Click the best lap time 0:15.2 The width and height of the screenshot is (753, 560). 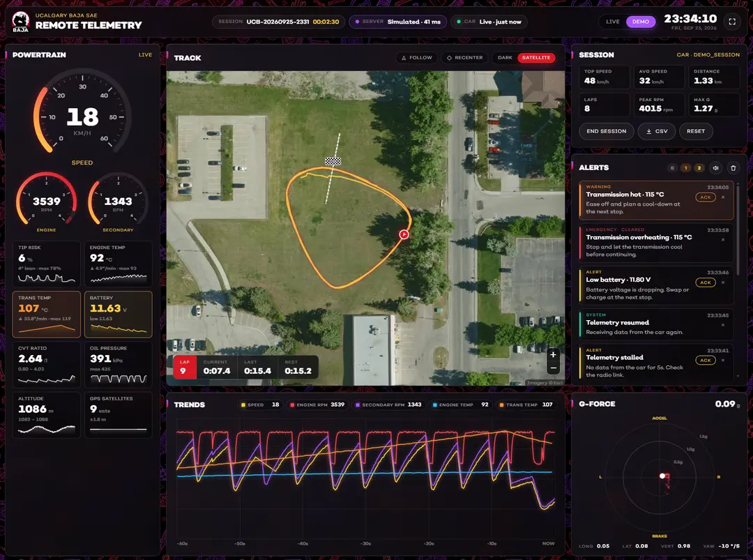(298, 371)
